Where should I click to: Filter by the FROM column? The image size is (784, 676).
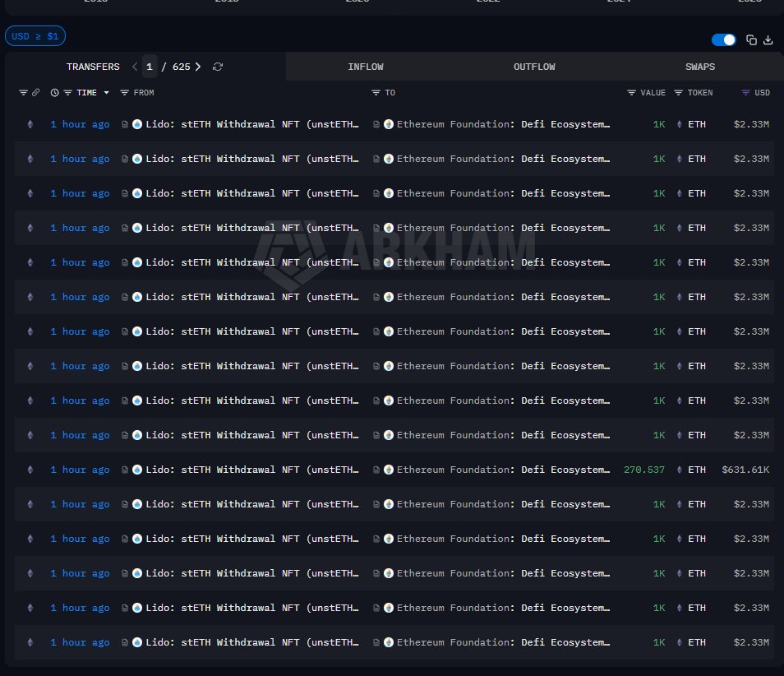point(124,93)
